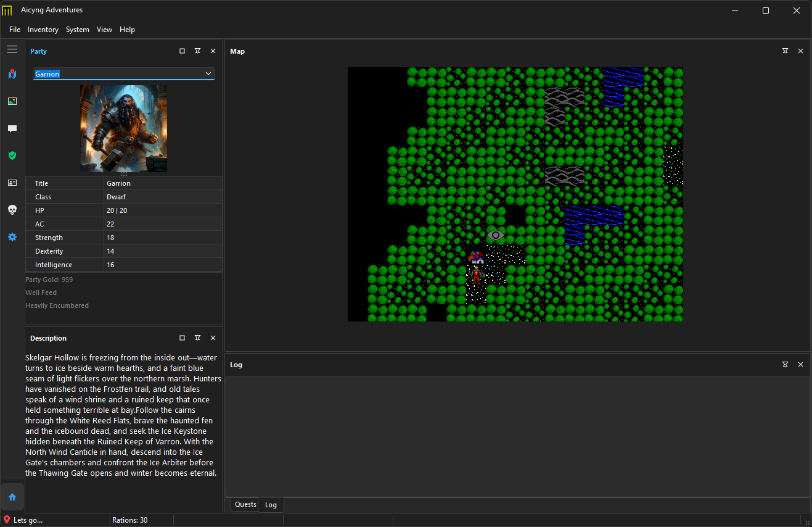Open settings via the gear icon
Viewport: 812px width, 527px height.
pos(12,236)
